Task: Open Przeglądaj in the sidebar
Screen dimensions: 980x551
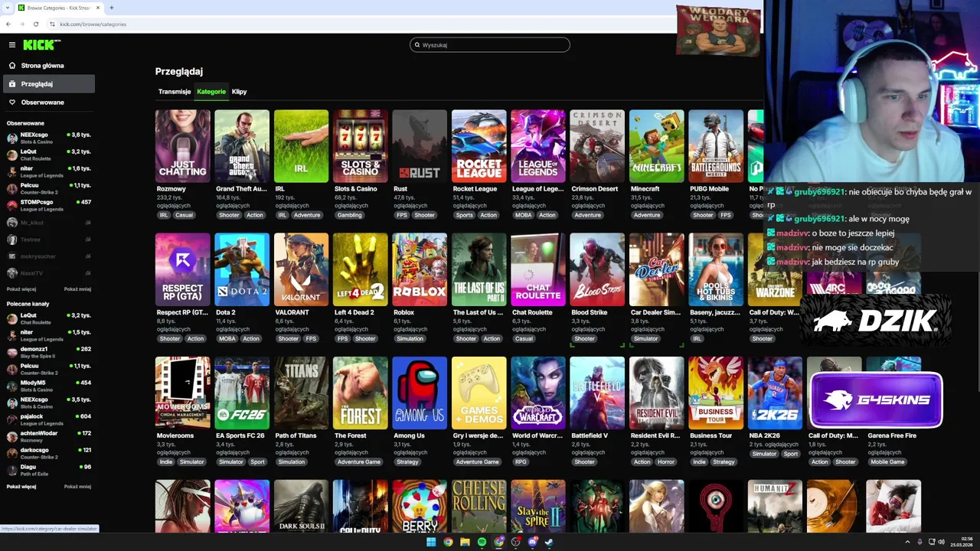Action: coord(48,84)
